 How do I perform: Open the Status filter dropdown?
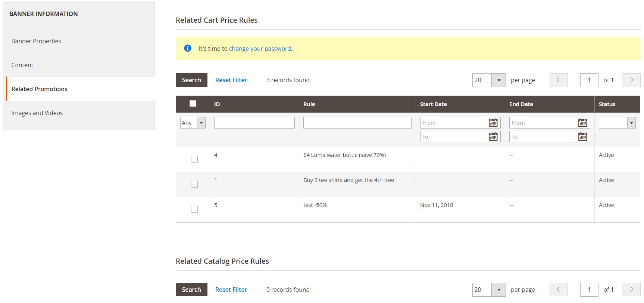click(x=617, y=123)
